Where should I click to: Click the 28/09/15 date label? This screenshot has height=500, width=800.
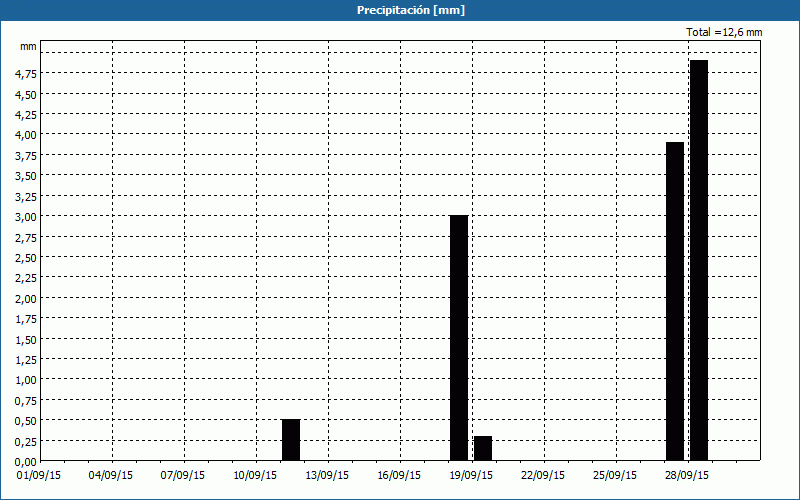(687, 476)
